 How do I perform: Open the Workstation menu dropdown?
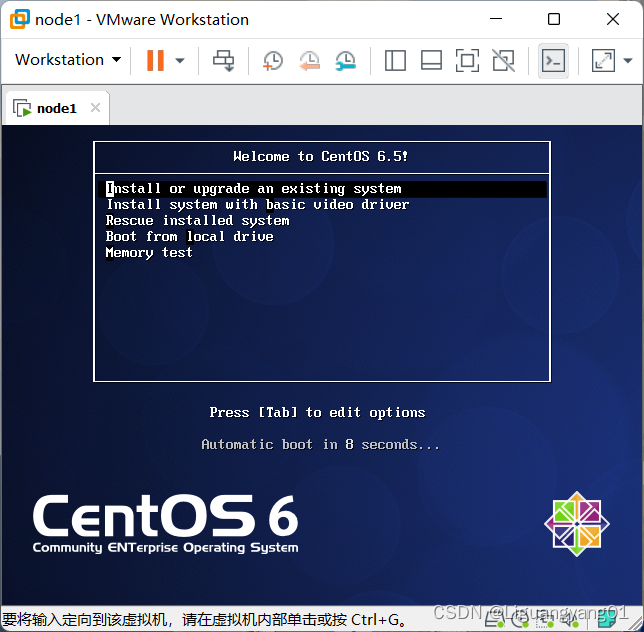click(x=68, y=60)
